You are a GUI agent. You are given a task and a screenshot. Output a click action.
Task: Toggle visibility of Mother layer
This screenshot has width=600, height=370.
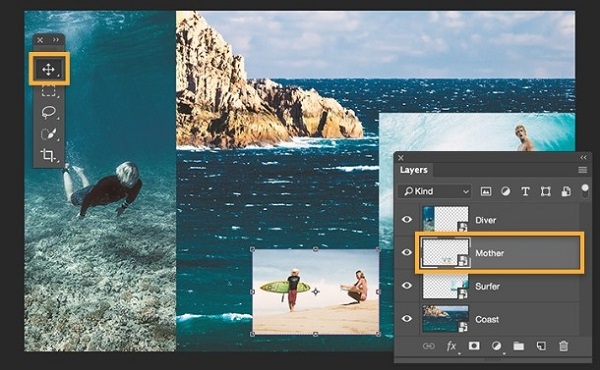pos(407,253)
